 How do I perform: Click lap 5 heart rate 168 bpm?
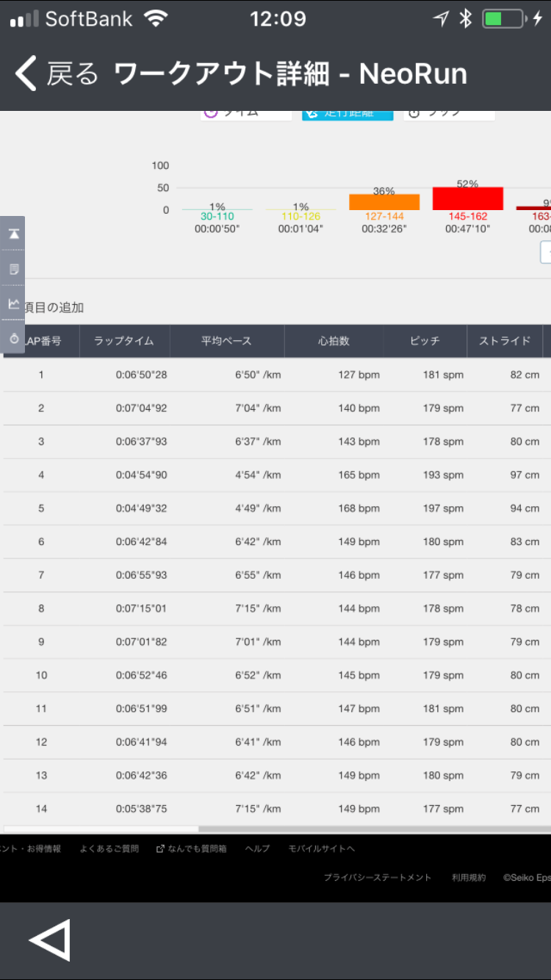pyautogui.click(x=359, y=508)
